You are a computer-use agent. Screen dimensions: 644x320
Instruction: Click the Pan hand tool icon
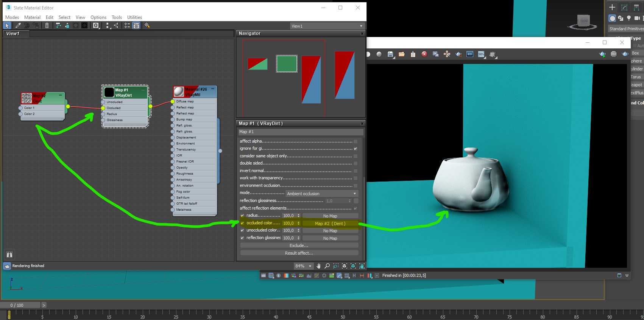coord(318,266)
